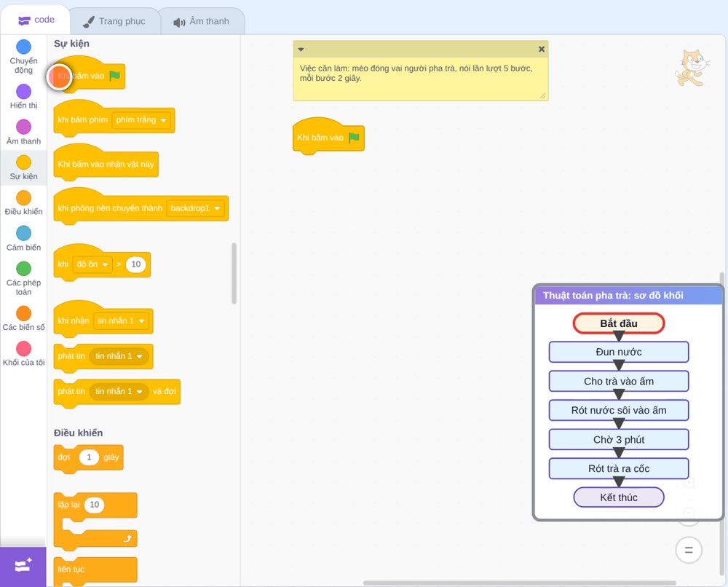Collapse the yellow comment with arrow
Image resolution: width=728 pixels, height=587 pixels.
(301, 50)
